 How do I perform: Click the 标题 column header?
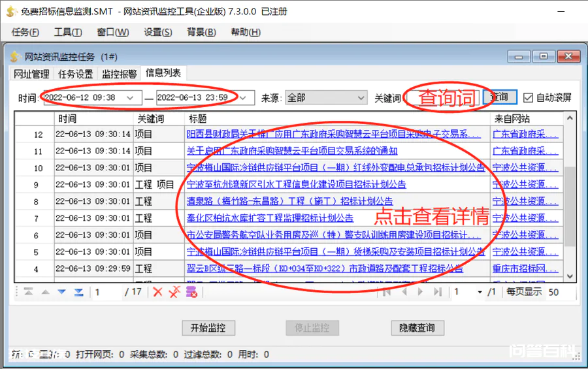(x=336, y=119)
